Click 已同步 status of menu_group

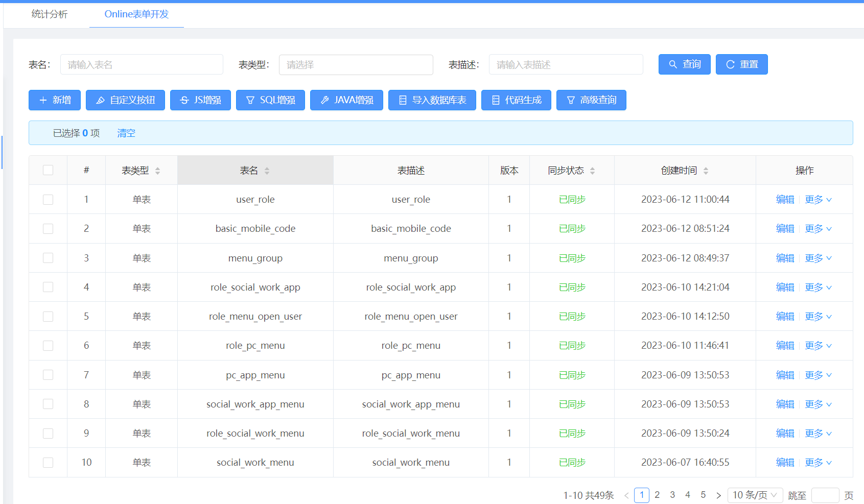(572, 258)
